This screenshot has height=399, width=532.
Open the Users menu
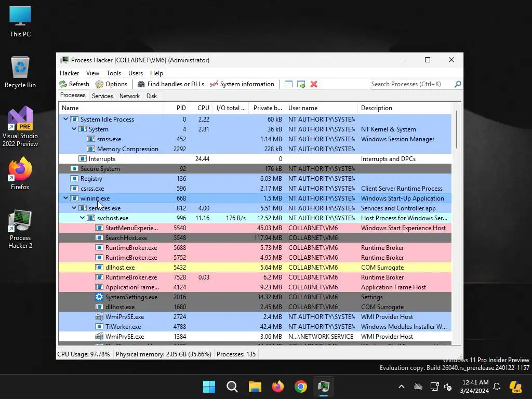(136, 73)
